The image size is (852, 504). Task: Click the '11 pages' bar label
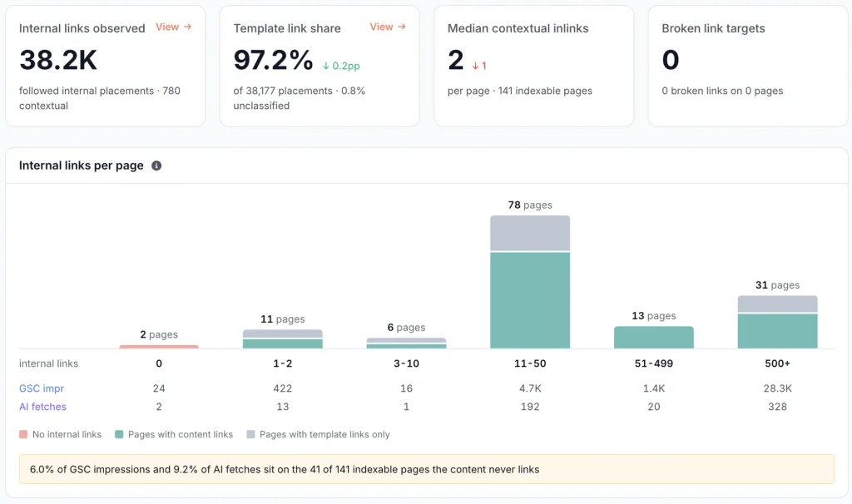(x=283, y=319)
